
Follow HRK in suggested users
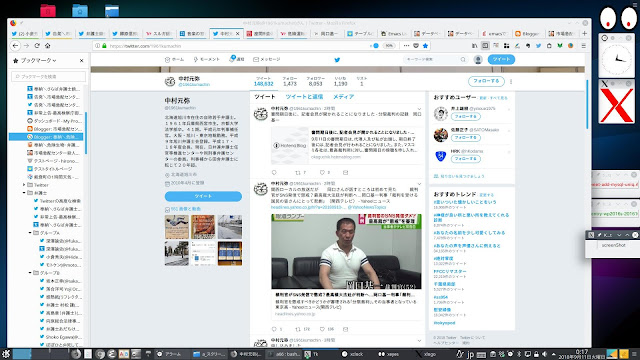point(465,159)
